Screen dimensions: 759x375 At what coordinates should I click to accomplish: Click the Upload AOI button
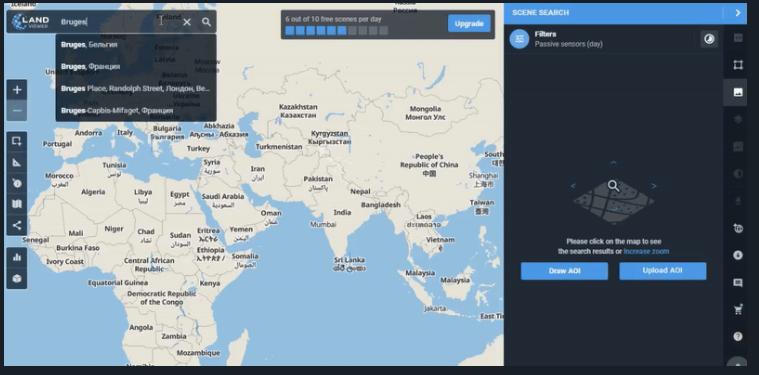pyautogui.click(x=663, y=271)
